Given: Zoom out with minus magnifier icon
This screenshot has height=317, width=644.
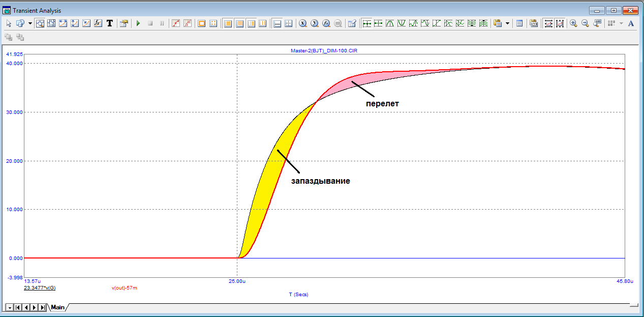Looking at the screenshot, I should tap(586, 23).
